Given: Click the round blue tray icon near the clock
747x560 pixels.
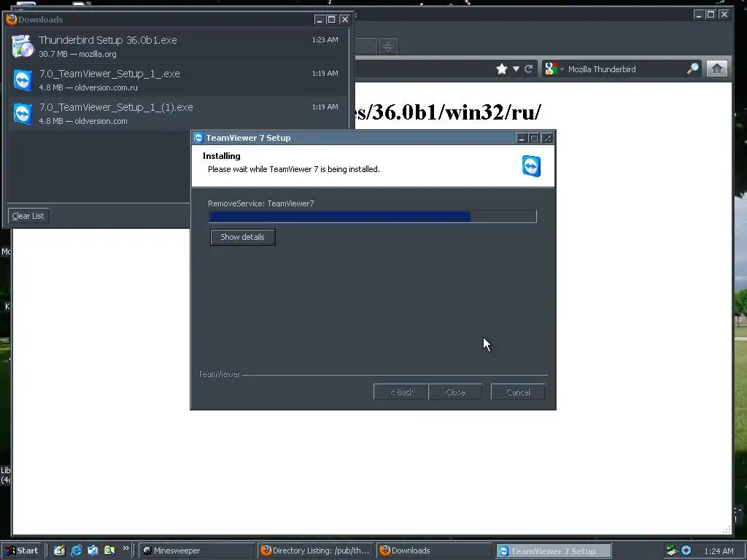Looking at the screenshot, I should 686,551.
